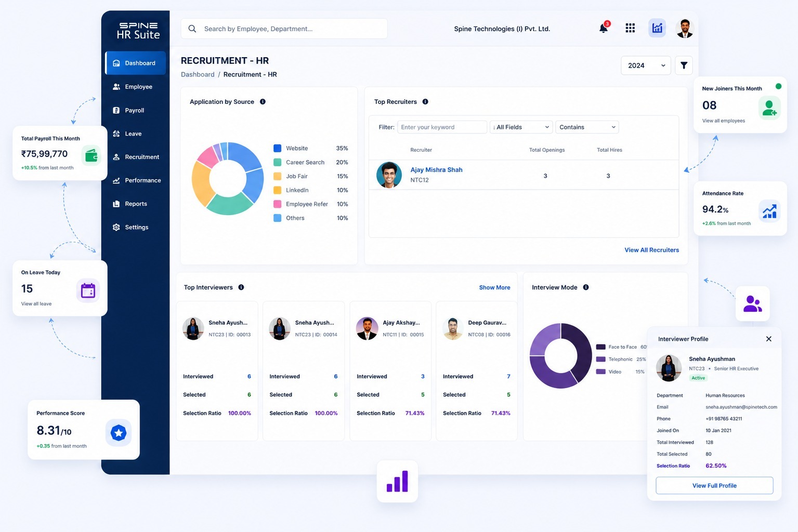Click info icon next to Top Recruiters

[425, 102]
